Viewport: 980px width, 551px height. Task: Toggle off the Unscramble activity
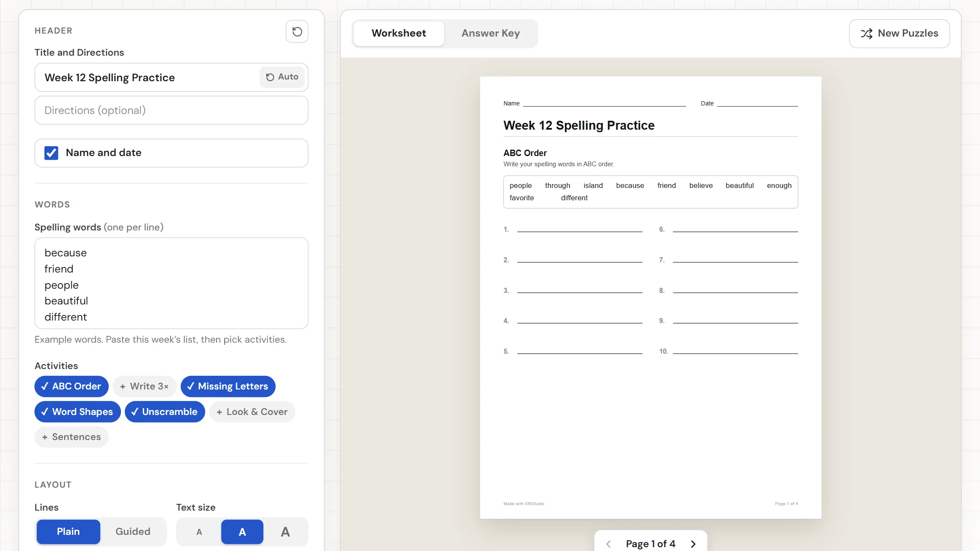[165, 412]
